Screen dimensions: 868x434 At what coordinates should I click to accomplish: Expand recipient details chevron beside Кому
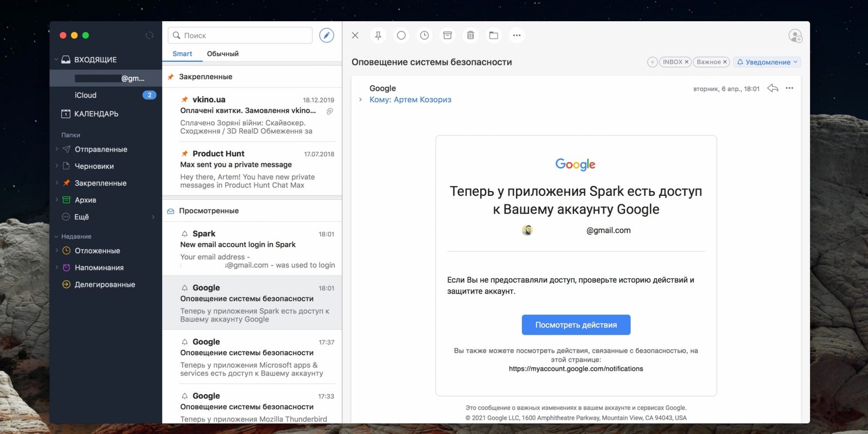tap(360, 100)
